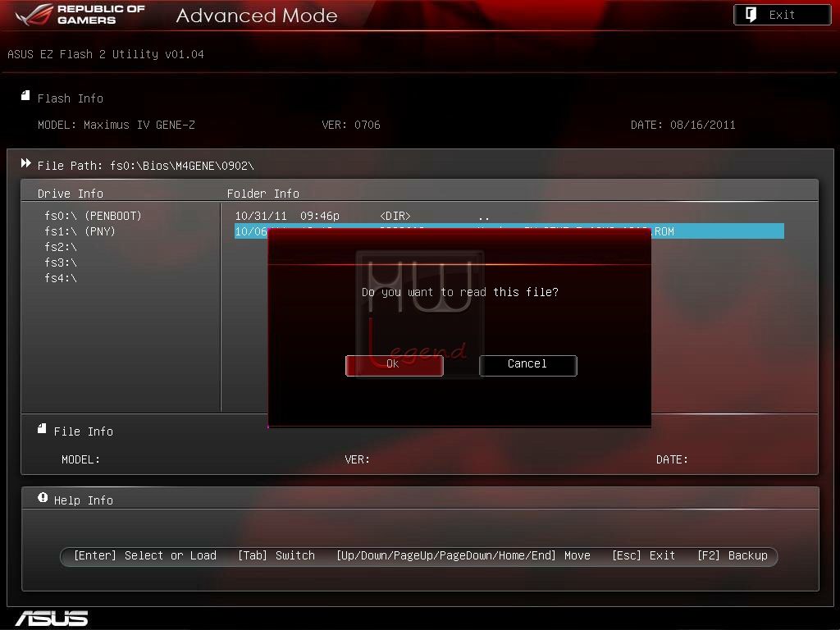This screenshot has height=630, width=840.
Task: Click the exit door icon
Action: (751, 15)
